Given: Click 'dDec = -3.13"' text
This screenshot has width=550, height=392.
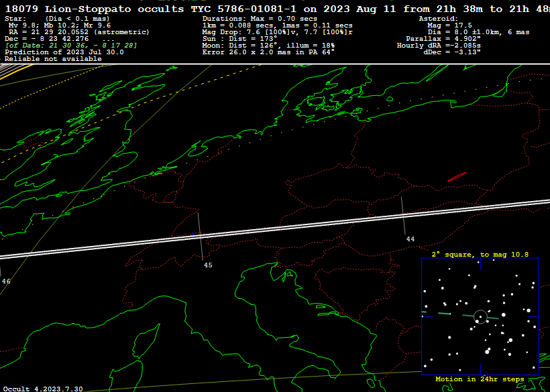Looking at the screenshot, I should point(452,52).
